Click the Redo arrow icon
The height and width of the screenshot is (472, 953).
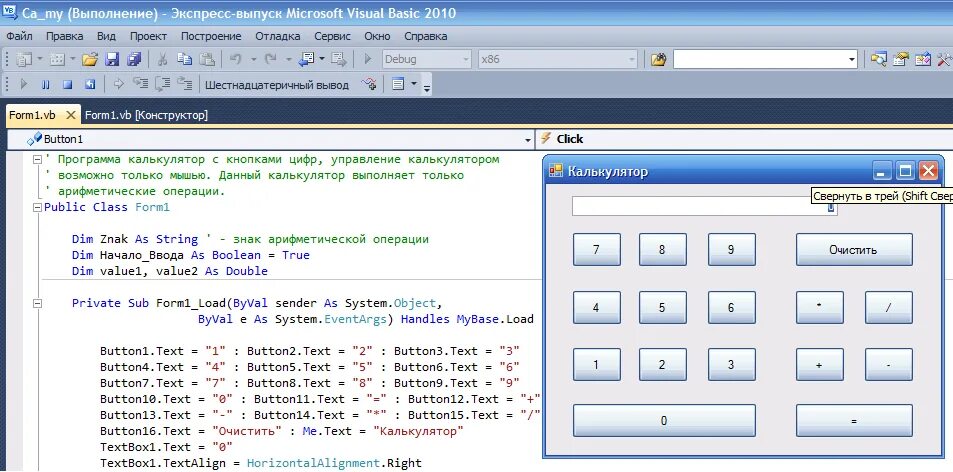pos(270,60)
